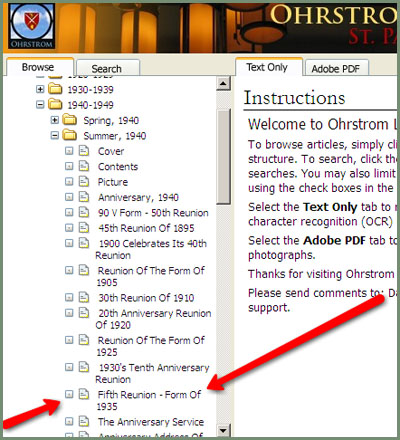Click the tree scrollbar down arrow
Viewport: 400px width, 440px height.
223,430
